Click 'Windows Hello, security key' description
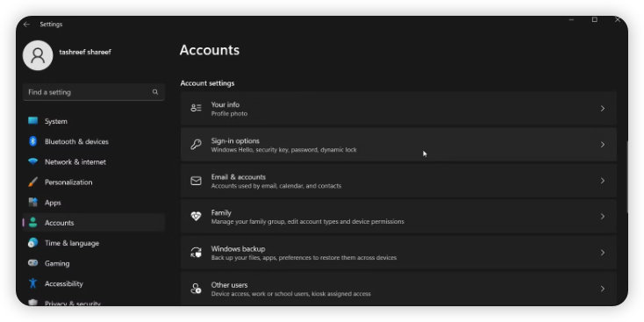644x322 pixels. [283, 150]
